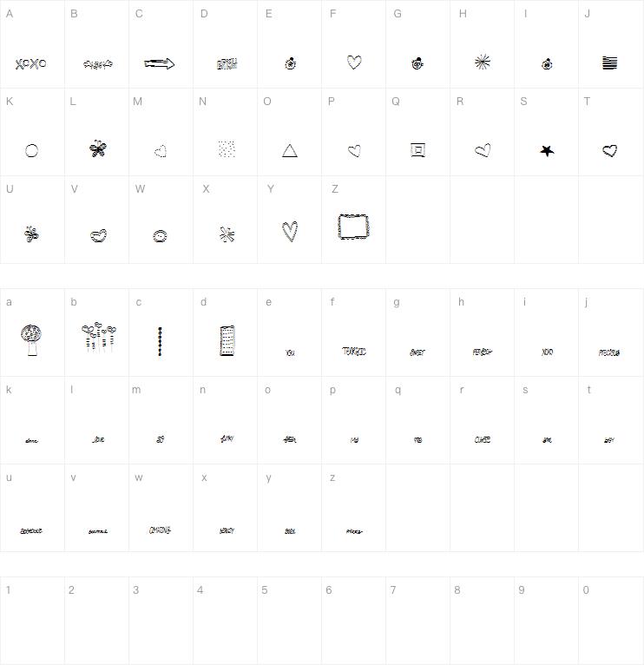Choose the ladybug glyph under letter G

coord(417,63)
